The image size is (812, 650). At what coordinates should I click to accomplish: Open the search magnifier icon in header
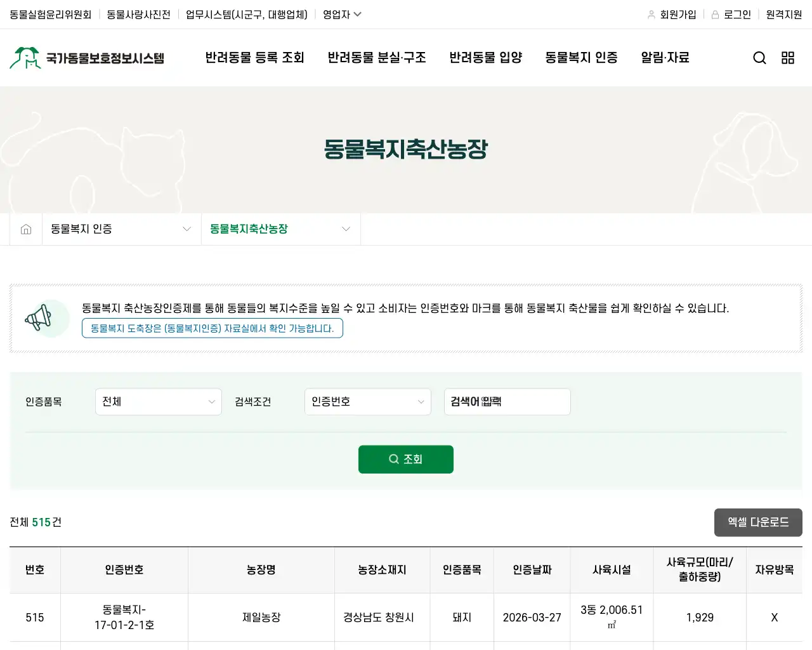coord(759,58)
